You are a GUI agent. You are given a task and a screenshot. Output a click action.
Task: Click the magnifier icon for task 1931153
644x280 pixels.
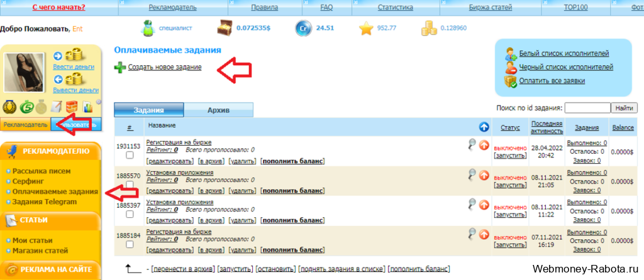coord(473,145)
